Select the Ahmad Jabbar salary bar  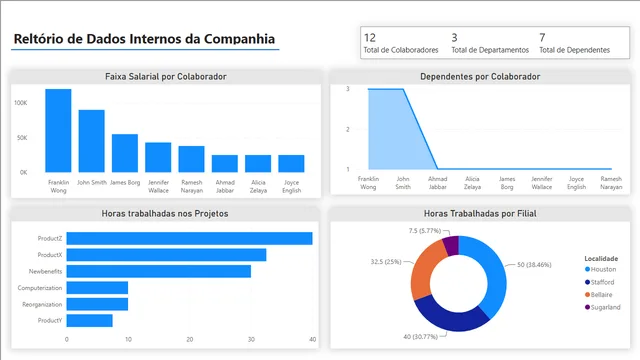click(x=224, y=164)
